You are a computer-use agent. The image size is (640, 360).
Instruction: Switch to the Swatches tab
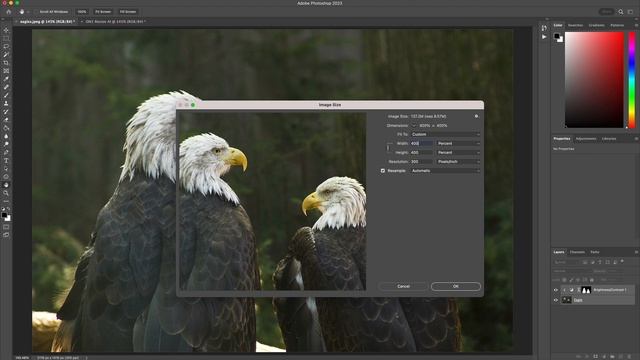click(576, 25)
